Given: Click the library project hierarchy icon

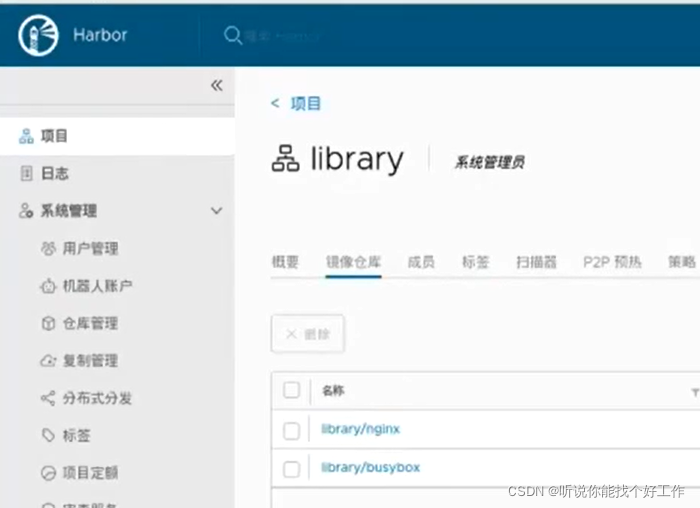Looking at the screenshot, I should click(285, 158).
